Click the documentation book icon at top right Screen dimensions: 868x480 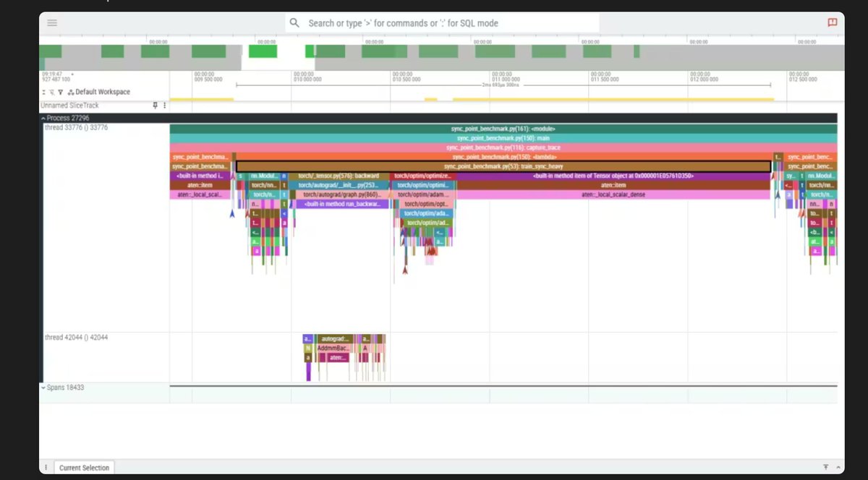832,22
